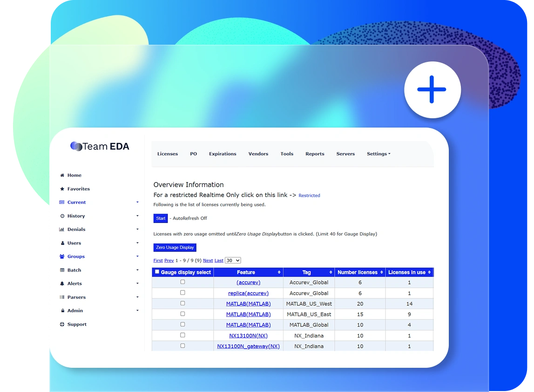Click the Admin lock icon
The image size is (534, 392).
[63, 311]
